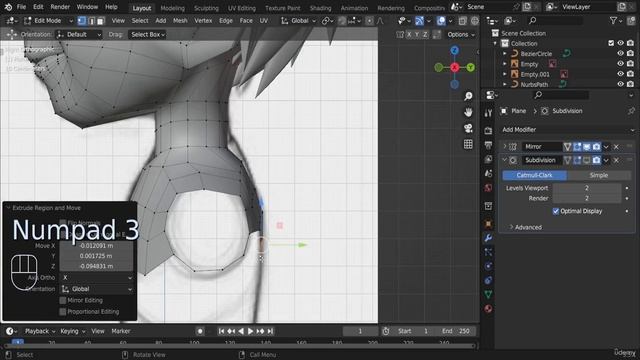Open Playback menu in timeline

click(40, 331)
